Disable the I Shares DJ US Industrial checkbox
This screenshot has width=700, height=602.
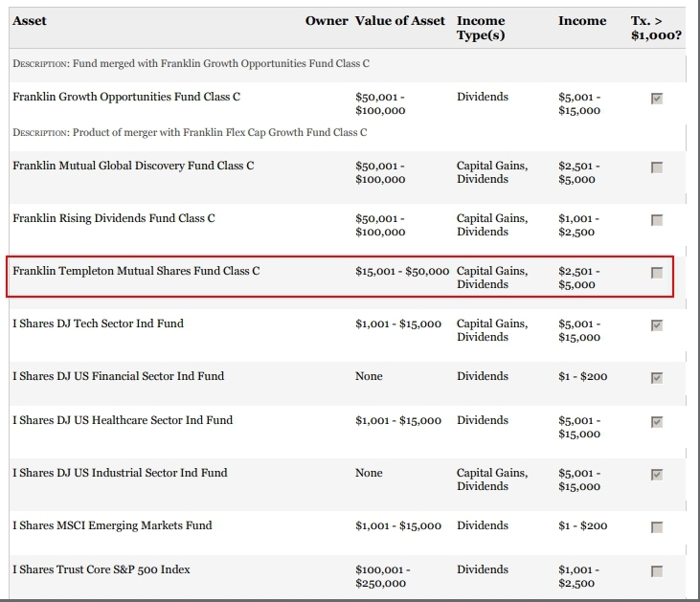[656, 475]
